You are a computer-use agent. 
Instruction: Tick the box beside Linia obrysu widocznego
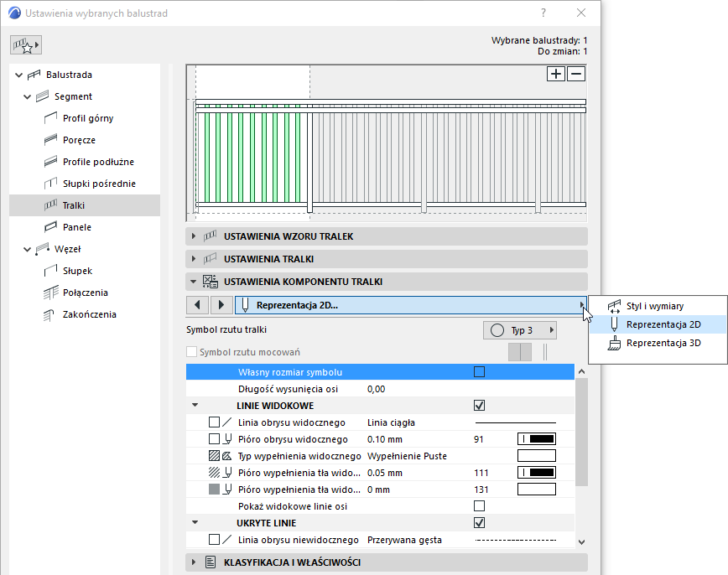214,422
